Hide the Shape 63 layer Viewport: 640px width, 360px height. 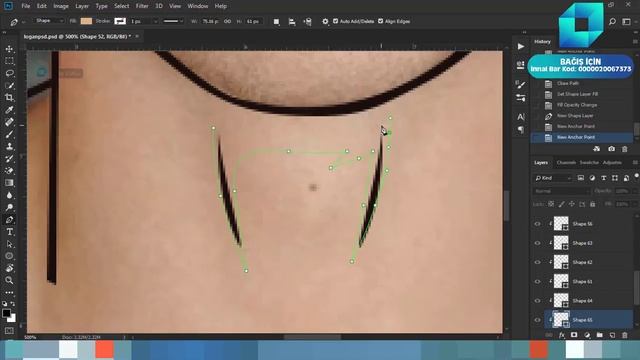tap(538, 243)
